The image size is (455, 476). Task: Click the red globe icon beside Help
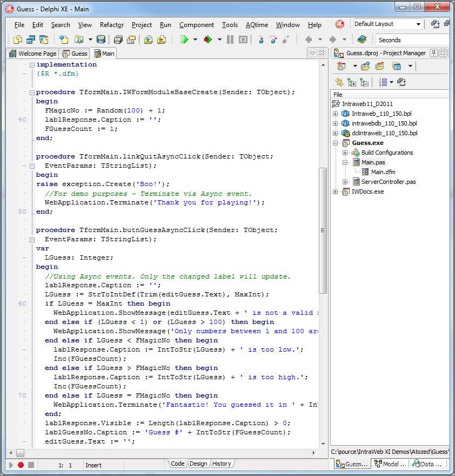[x=340, y=24]
